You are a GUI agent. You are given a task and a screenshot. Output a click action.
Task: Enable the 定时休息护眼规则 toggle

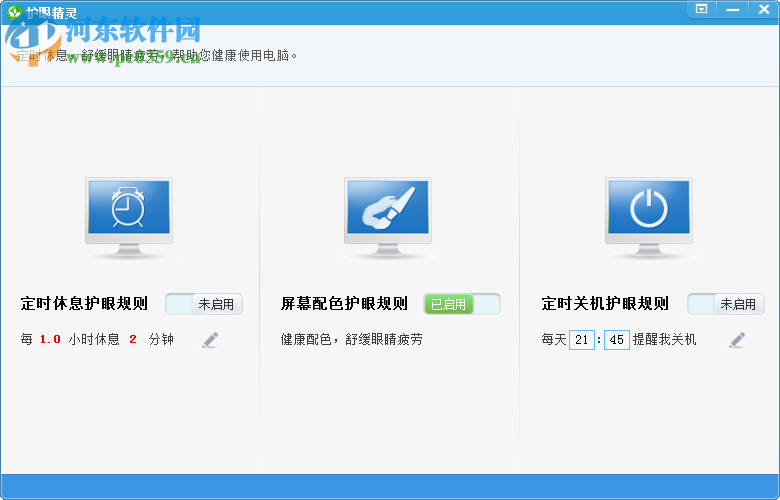(204, 304)
